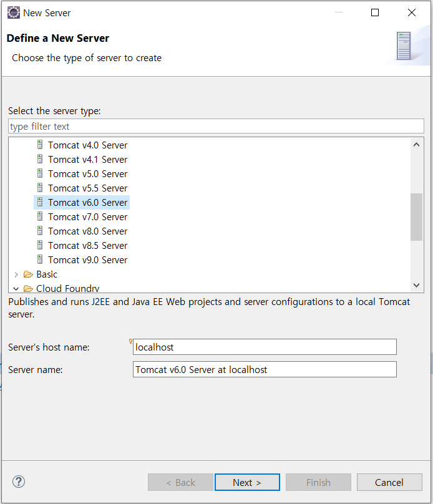Click the Tomcat v9.0 Server icon

click(x=40, y=259)
